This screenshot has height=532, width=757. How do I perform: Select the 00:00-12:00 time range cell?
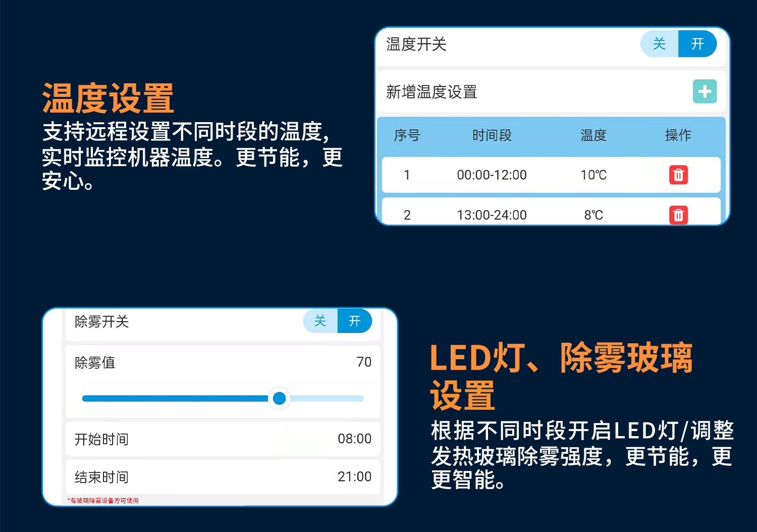point(492,175)
